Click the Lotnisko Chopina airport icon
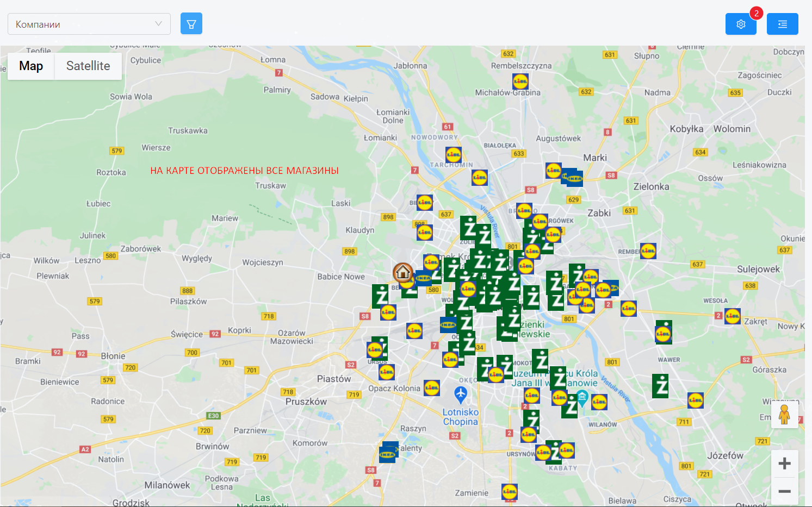The width and height of the screenshot is (812, 507). [x=461, y=395]
